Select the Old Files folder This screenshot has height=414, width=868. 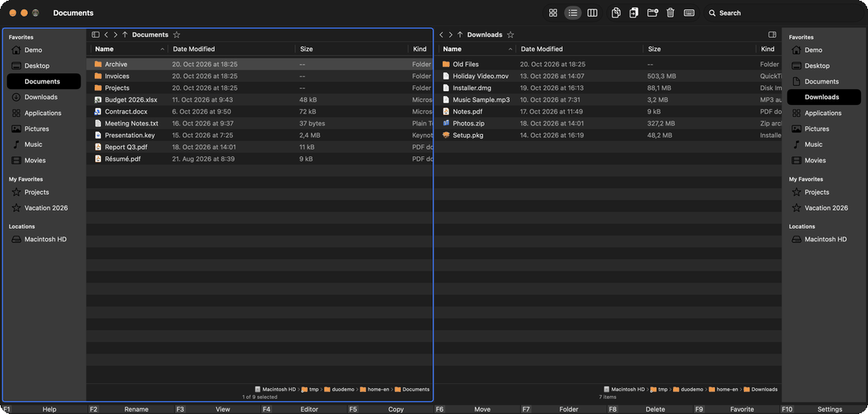click(608, 64)
